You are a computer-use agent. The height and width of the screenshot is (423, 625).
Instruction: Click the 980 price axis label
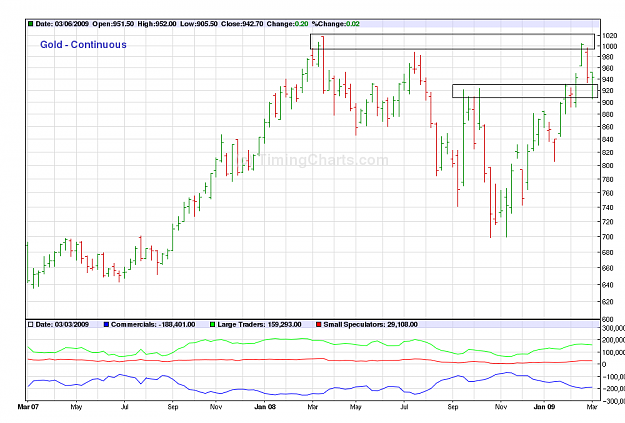pos(607,57)
